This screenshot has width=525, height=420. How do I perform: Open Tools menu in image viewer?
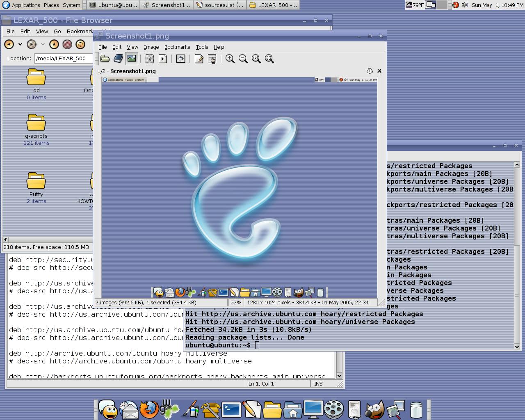tap(202, 47)
